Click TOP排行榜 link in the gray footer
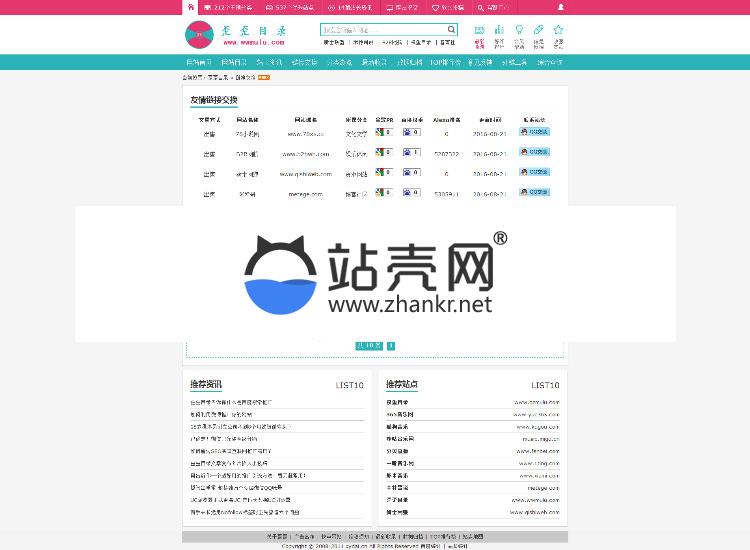The image size is (750, 550). [443, 537]
